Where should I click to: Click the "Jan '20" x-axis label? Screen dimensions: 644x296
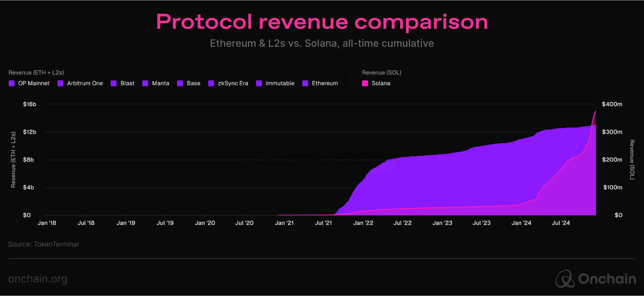pyautogui.click(x=205, y=223)
